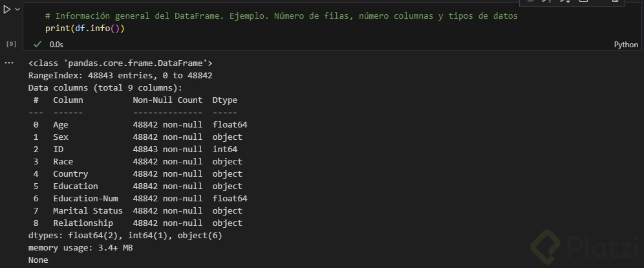Image resolution: width=644 pixels, height=268 pixels.
Task: Open the run options chevron beside play
Action: pyautogui.click(x=17, y=10)
